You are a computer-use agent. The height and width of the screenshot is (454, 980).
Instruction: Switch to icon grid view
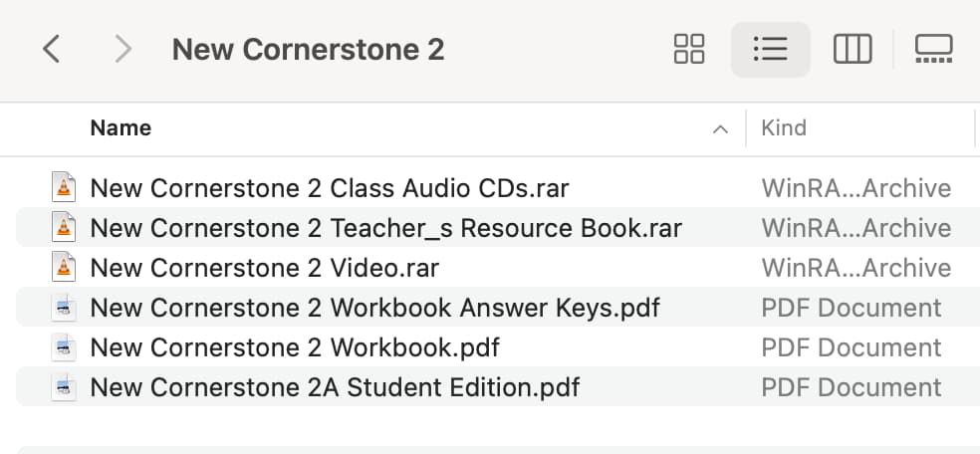point(689,49)
